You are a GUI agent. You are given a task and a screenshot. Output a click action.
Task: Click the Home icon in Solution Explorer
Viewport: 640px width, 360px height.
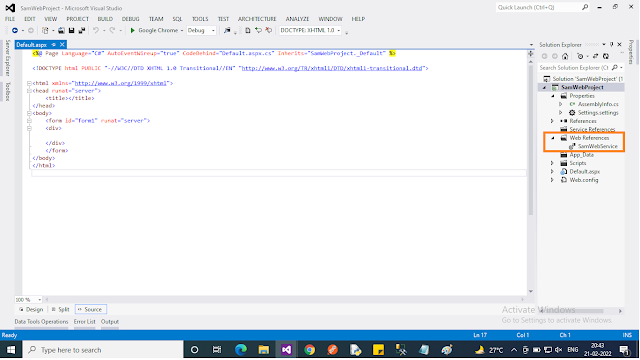pos(565,56)
